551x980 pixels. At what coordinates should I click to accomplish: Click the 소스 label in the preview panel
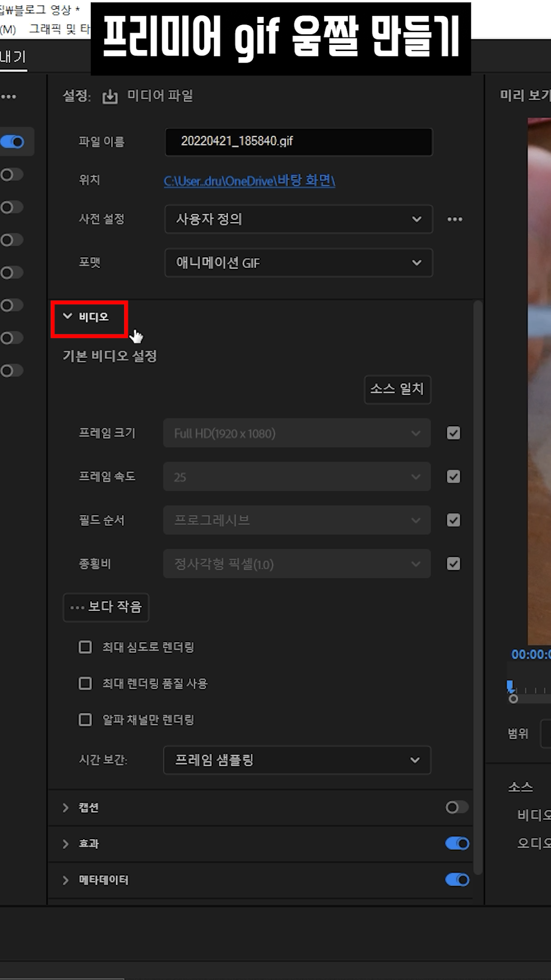(520, 787)
